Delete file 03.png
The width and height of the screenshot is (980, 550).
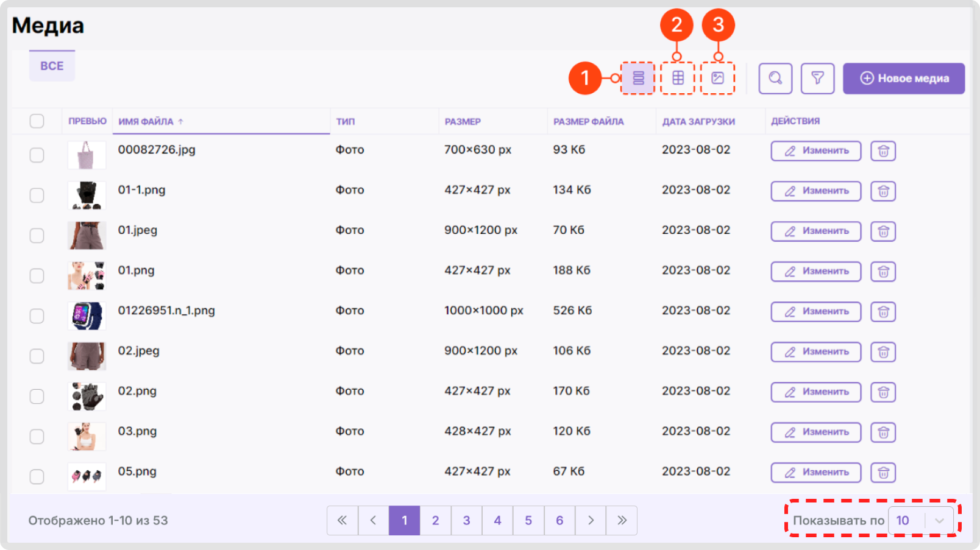(883, 432)
